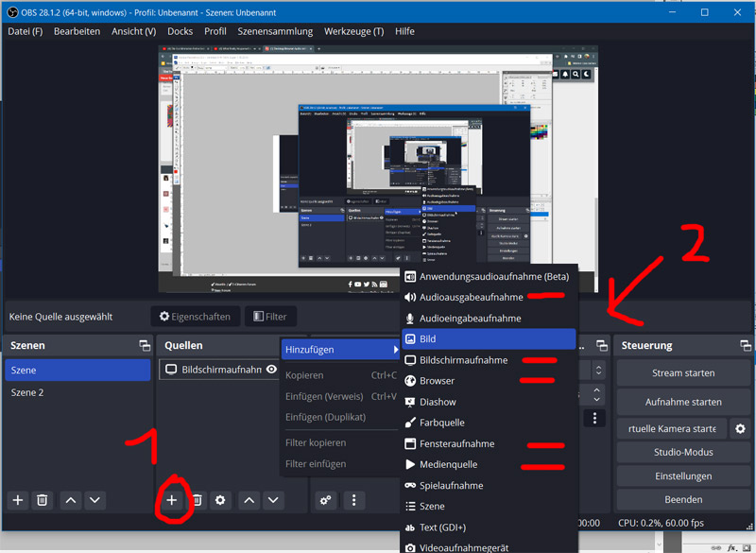The width and height of the screenshot is (756, 553).
Task: Click Stream starten
Action: tap(683, 373)
